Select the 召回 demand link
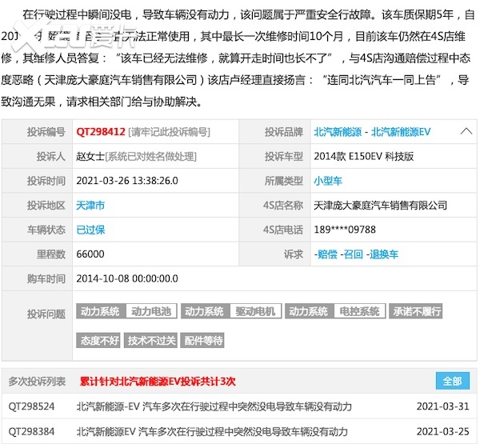The height and width of the screenshot is (448, 480). (352, 254)
